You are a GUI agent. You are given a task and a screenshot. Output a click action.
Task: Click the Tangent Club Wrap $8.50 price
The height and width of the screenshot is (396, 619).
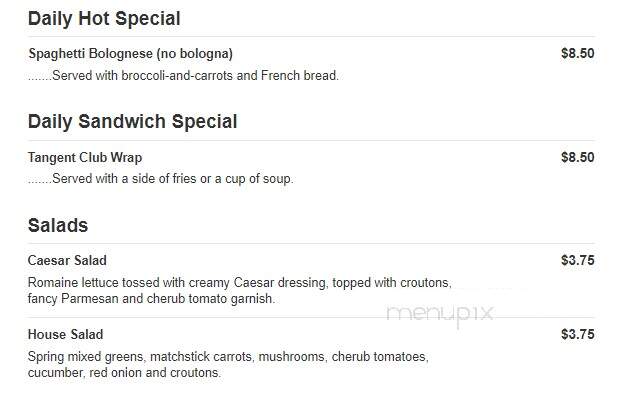[578, 158]
